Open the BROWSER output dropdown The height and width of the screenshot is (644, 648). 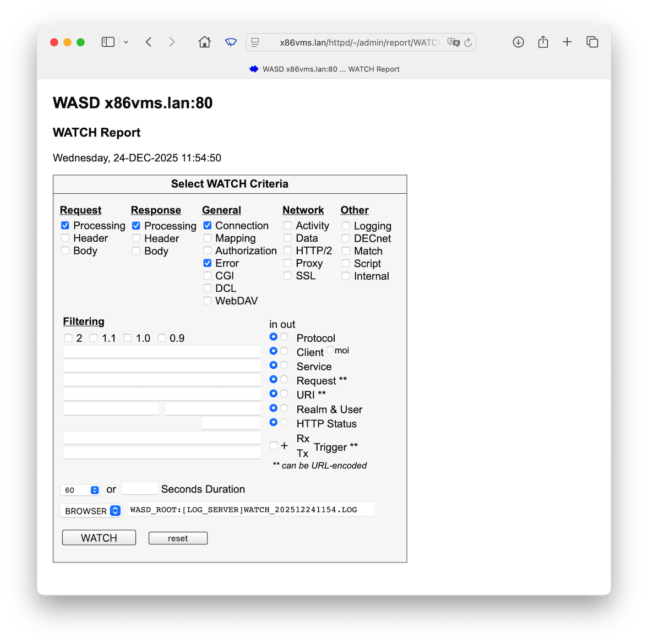91,511
